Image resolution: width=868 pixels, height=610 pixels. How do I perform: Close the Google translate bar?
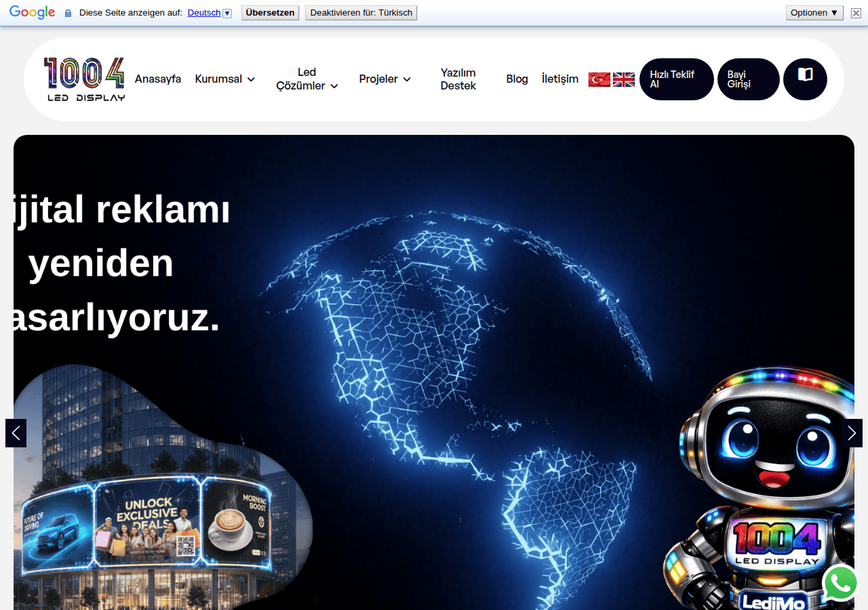coord(856,13)
